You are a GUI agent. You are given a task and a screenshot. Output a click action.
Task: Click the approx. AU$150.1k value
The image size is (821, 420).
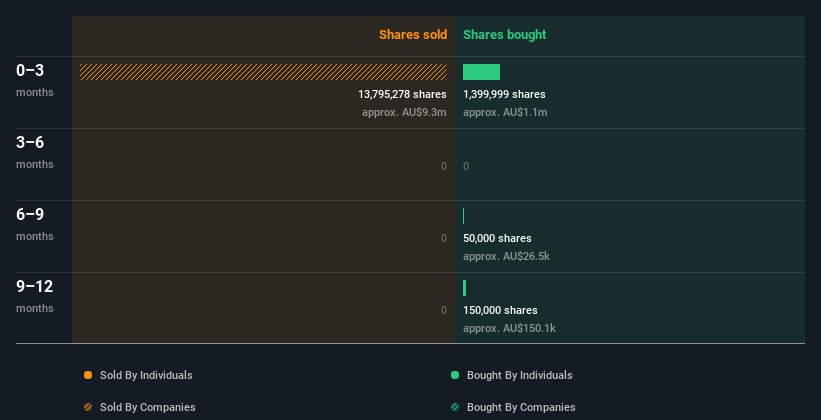[509, 328]
